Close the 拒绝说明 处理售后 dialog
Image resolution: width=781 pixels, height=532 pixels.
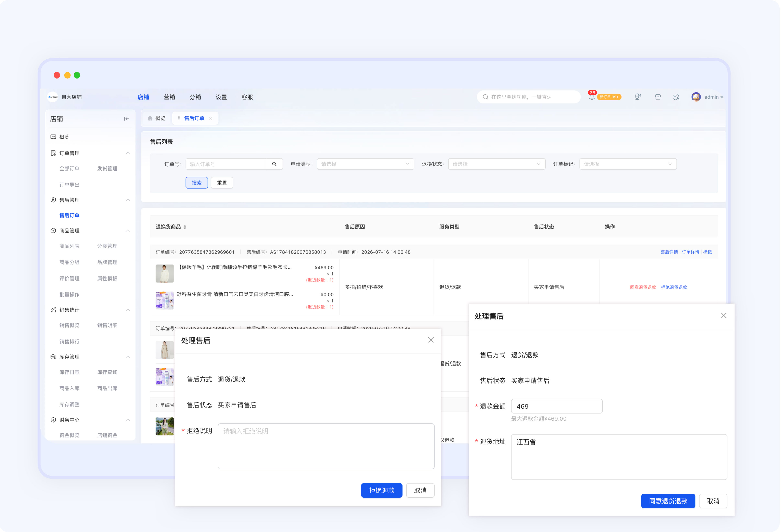(431, 340)
